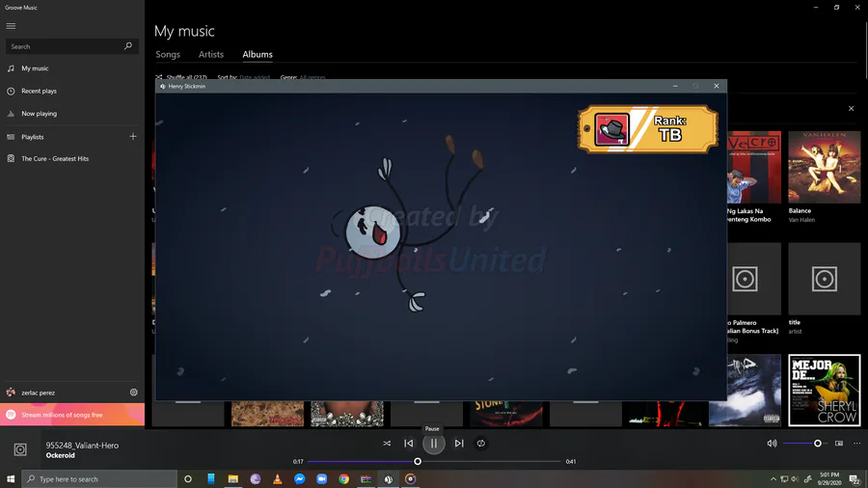Image resolution: width=868 pixels, height=488 pixels.
Task: Add a new playlist with plus icon
Action: (x=133, y=137)
